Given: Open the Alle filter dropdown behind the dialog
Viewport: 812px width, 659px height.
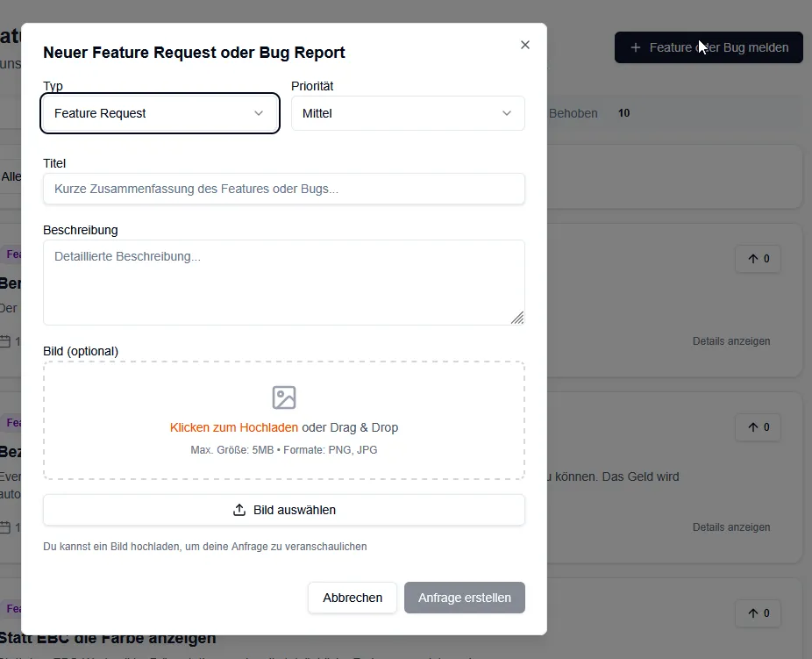Looking at the screenshot, I should point(11,176).
